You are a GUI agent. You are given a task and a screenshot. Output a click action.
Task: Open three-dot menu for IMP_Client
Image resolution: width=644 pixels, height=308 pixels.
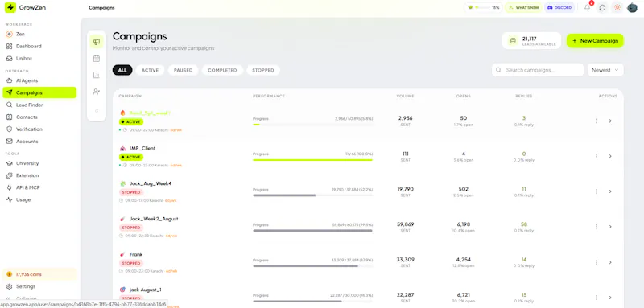point(596,156)
